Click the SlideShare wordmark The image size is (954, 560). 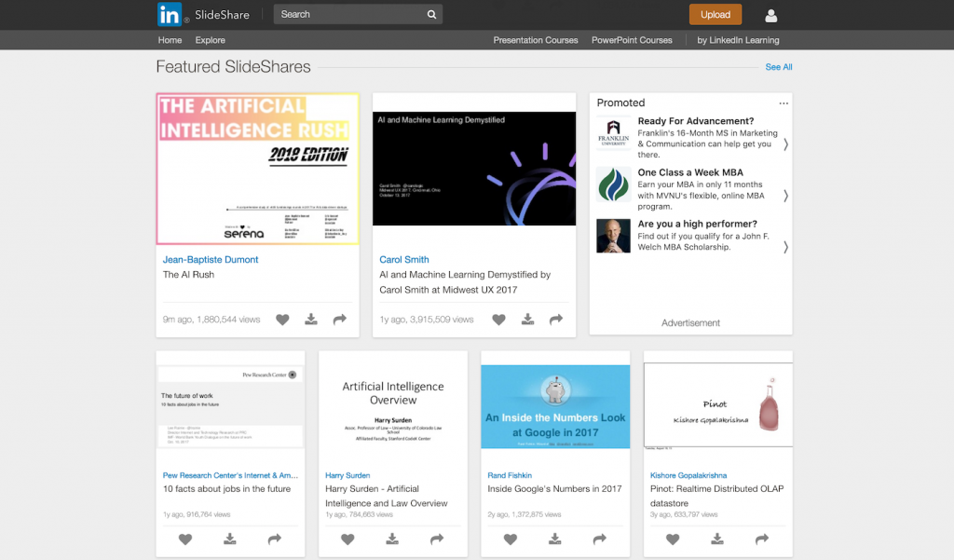222,15
